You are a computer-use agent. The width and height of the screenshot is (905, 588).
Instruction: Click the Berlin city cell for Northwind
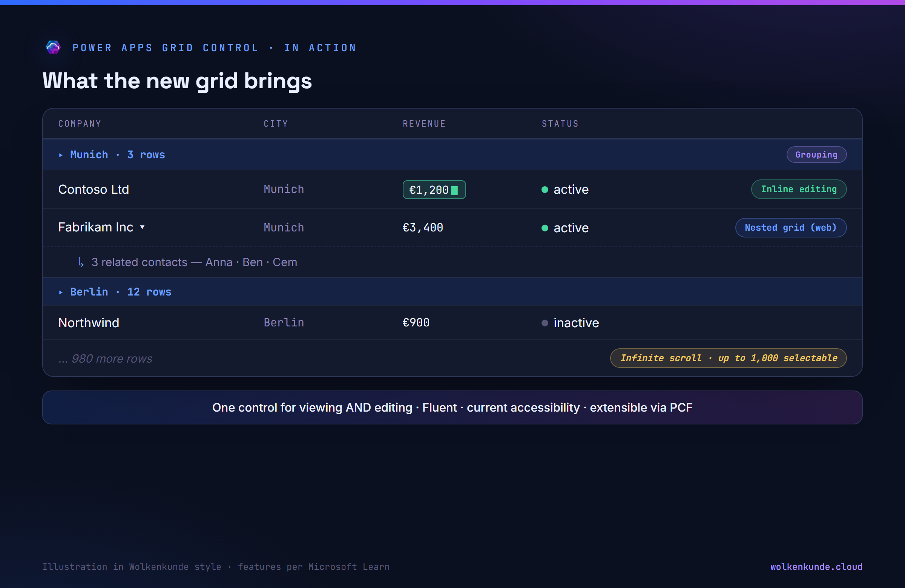tap(284, 323)
